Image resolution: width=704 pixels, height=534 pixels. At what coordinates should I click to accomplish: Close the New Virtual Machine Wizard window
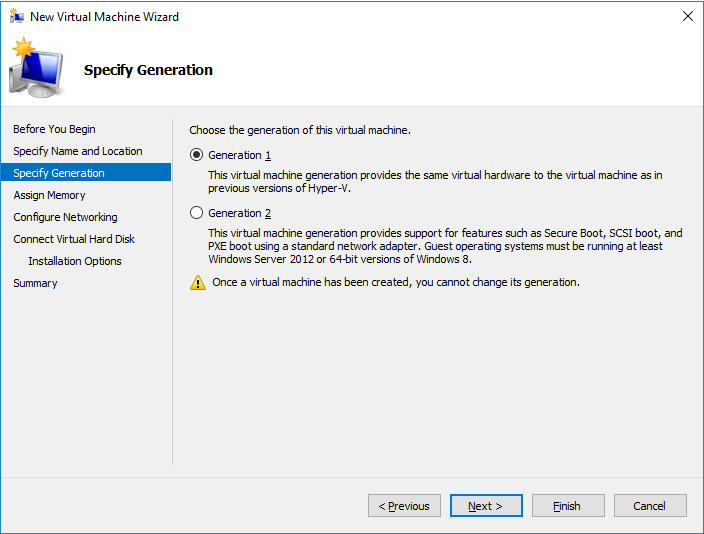point(687,17)
